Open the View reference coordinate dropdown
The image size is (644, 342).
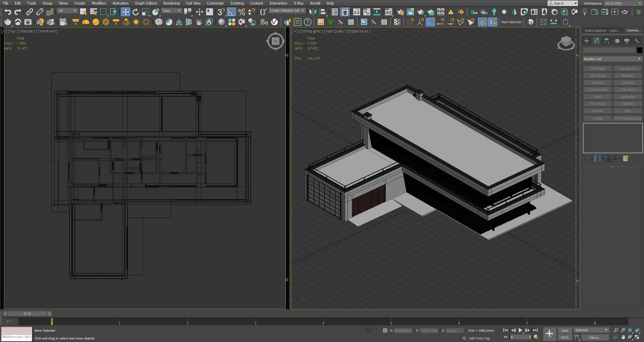171,11
